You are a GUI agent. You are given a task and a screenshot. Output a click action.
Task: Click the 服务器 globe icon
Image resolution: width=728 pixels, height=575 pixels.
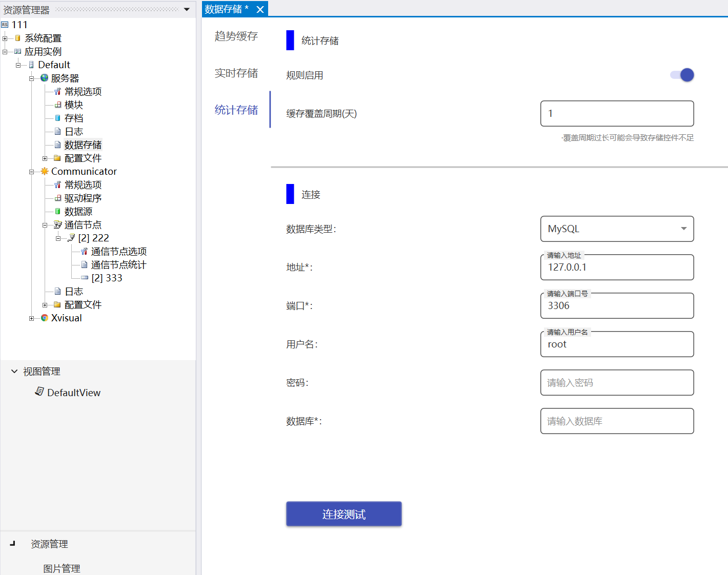(x=45, y=78)
